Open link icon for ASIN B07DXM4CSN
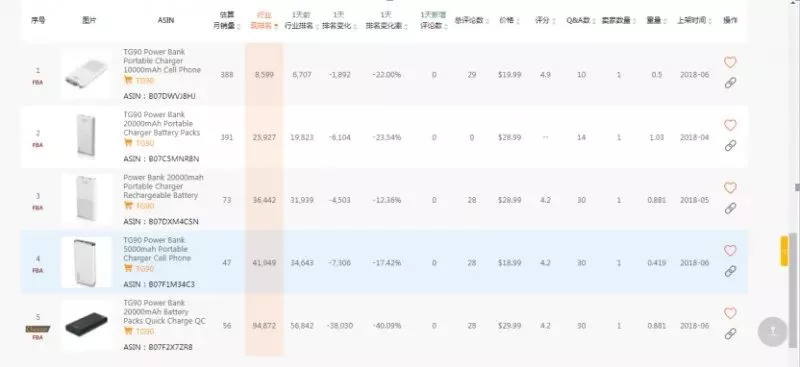Viewport: 800px width, 367px height. [730, 208]
